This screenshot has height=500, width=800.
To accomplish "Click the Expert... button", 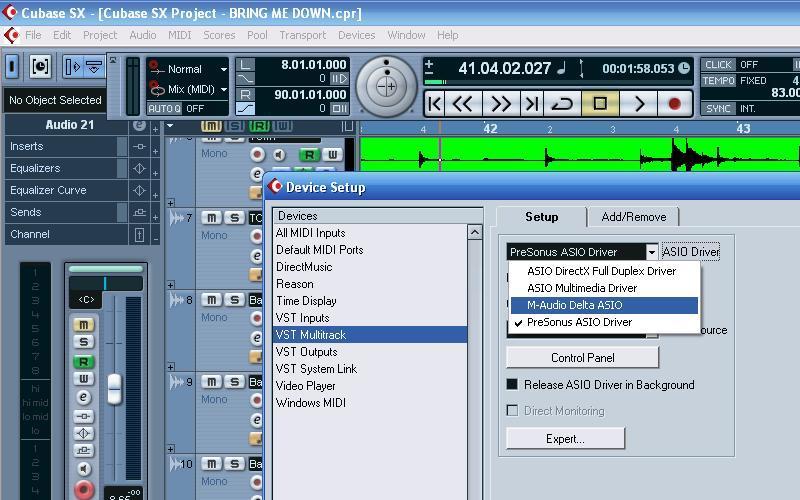I will pyautogui.click(x=565, y=439).
